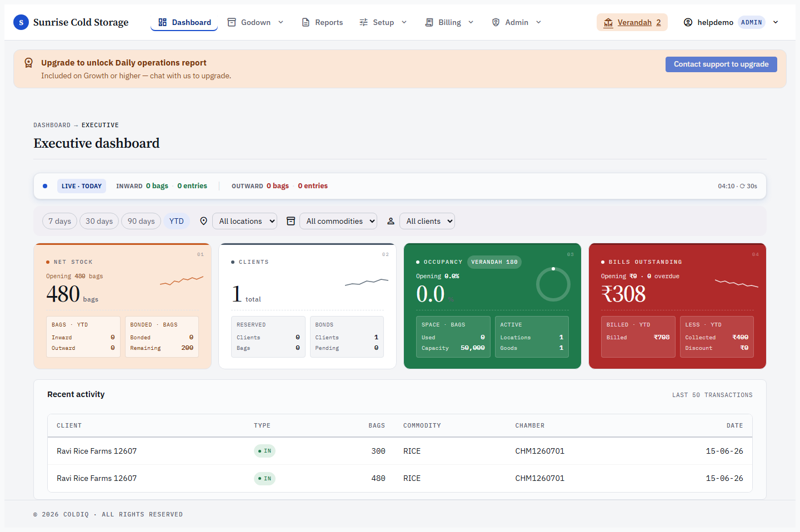Open the Dashboard tab
The width and height of the screenshot is (800, 532).
pyautogui.click(x=184, y=22)
